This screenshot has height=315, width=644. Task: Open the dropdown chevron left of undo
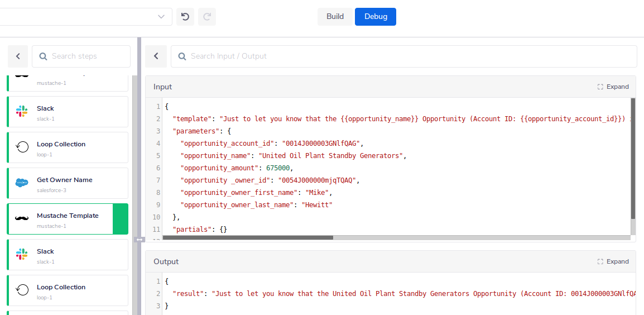(161, 17)
